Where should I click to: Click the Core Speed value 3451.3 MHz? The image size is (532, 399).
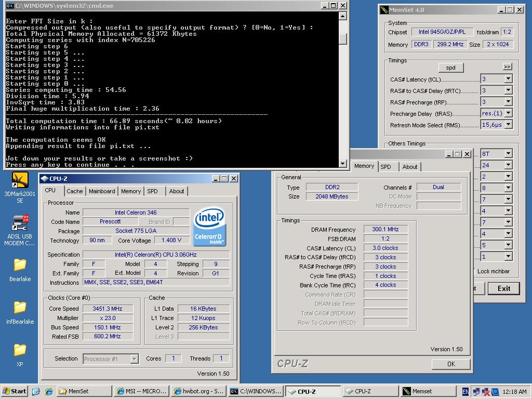pyautogui.click(x=108, y=309)
